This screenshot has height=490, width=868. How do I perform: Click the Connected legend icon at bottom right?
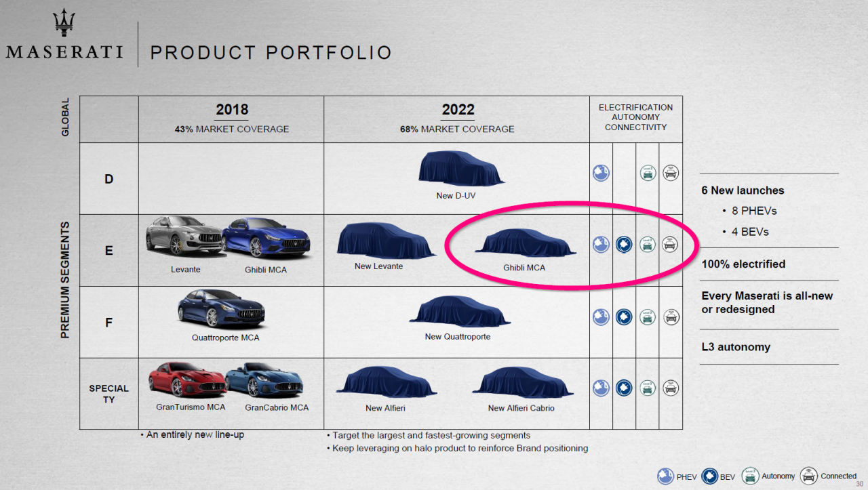click(x=809, y=476)
